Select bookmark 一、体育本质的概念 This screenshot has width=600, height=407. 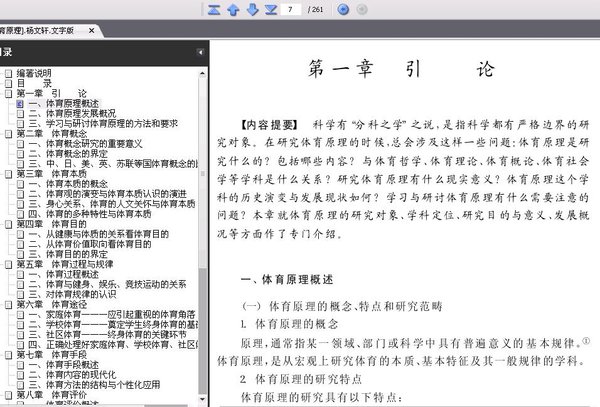point(68,184)
